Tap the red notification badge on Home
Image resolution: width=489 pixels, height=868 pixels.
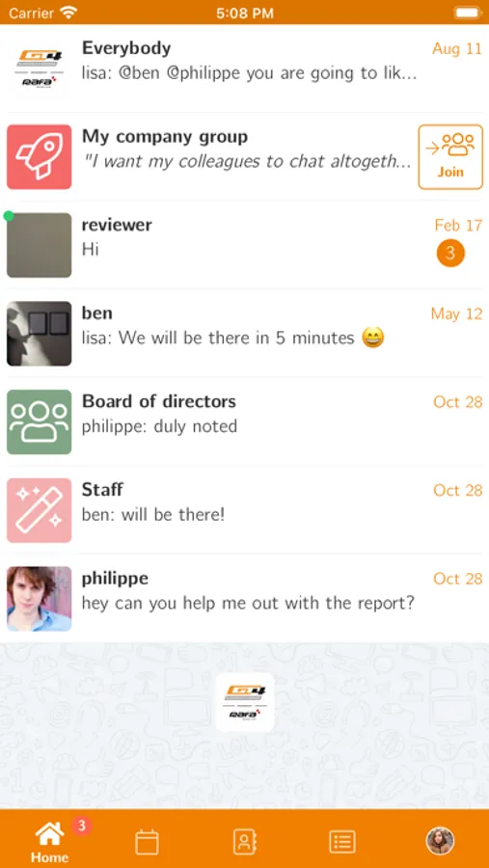coord(81,826)
